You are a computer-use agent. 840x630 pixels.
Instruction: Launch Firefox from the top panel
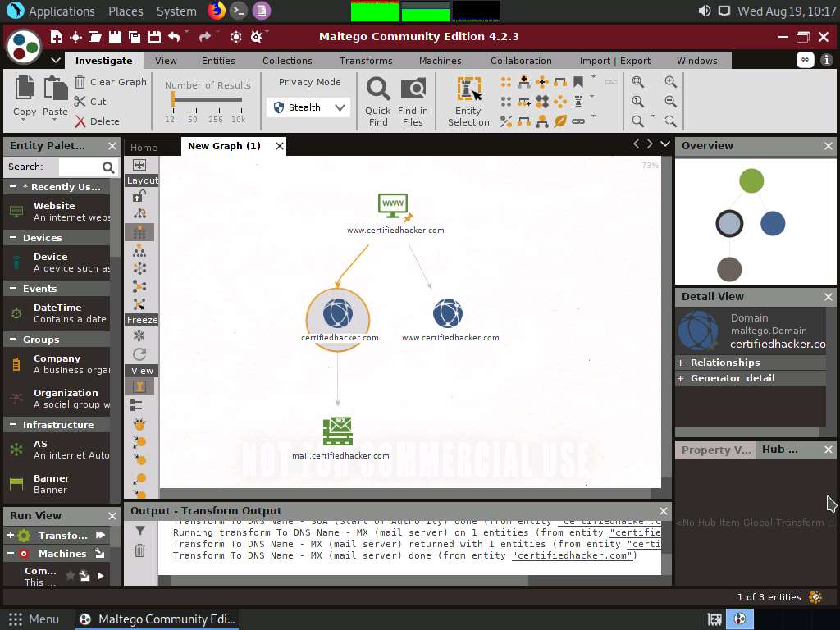click(217, 11)
